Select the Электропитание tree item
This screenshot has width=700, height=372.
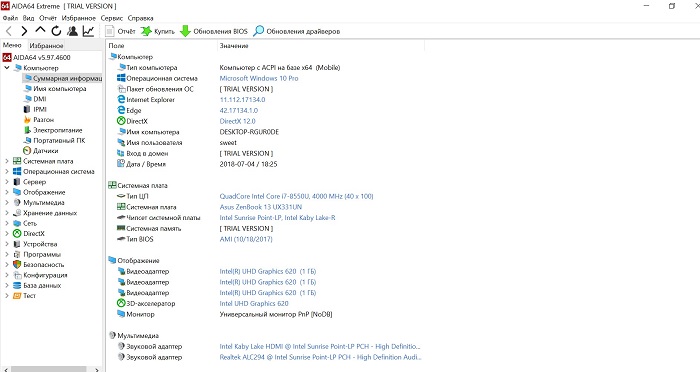(53, 130)
